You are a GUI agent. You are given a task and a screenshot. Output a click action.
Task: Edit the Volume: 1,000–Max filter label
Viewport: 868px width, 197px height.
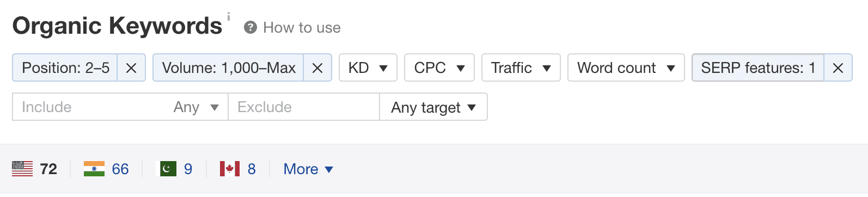click(229, 67)
